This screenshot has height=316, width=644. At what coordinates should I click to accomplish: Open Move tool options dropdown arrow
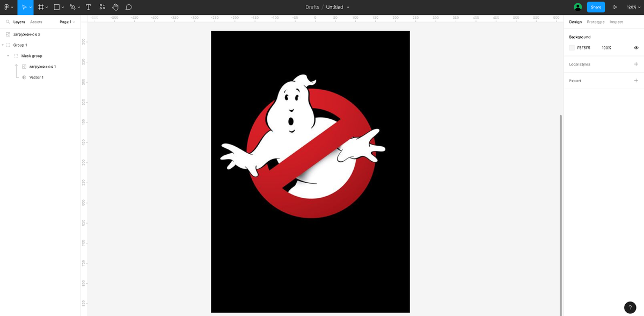tap(31, 8)
